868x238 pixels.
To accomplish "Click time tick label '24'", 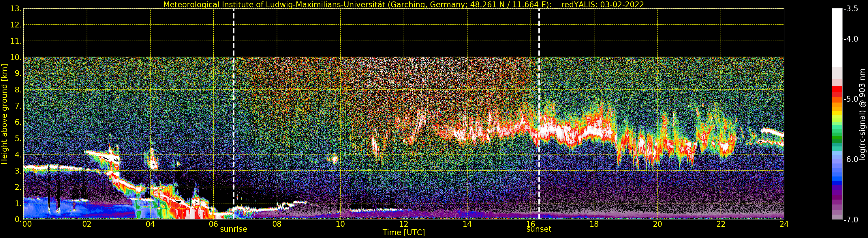I will 784,224.
